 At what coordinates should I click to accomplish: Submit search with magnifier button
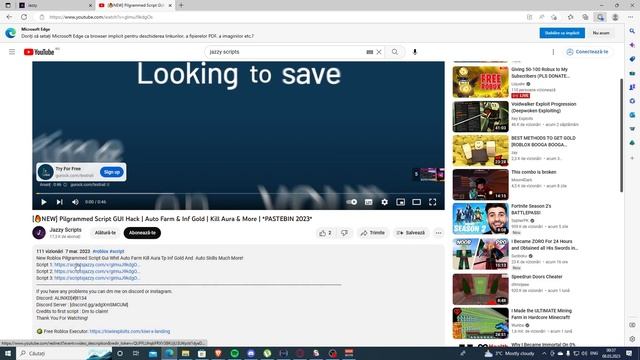coord(395,52)
